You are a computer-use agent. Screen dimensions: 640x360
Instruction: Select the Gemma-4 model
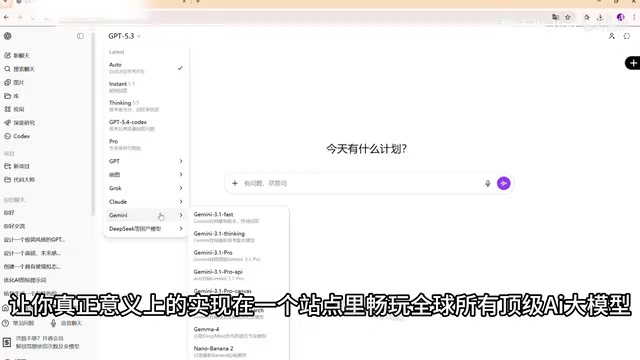240,333
